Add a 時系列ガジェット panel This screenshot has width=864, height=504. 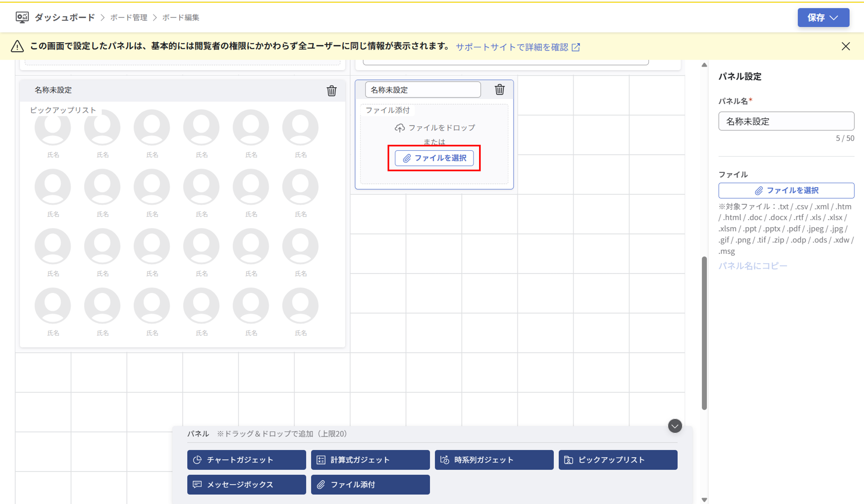point(494,460)
